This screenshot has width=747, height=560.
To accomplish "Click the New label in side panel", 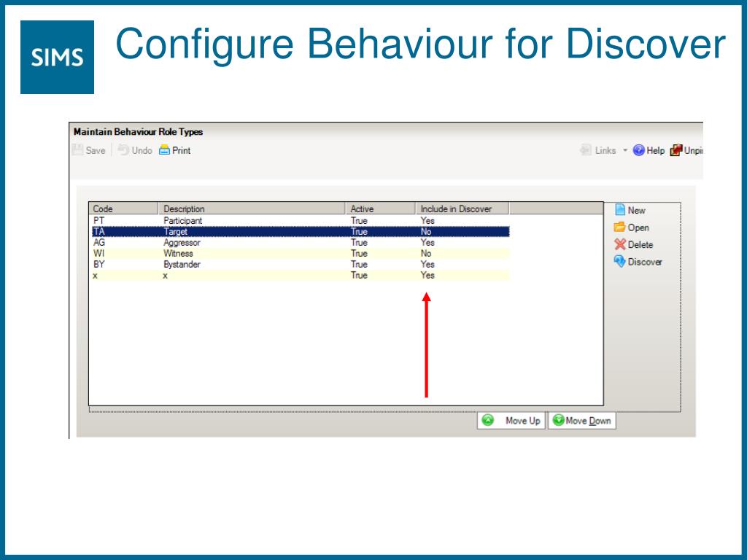I will coord(636,211).
